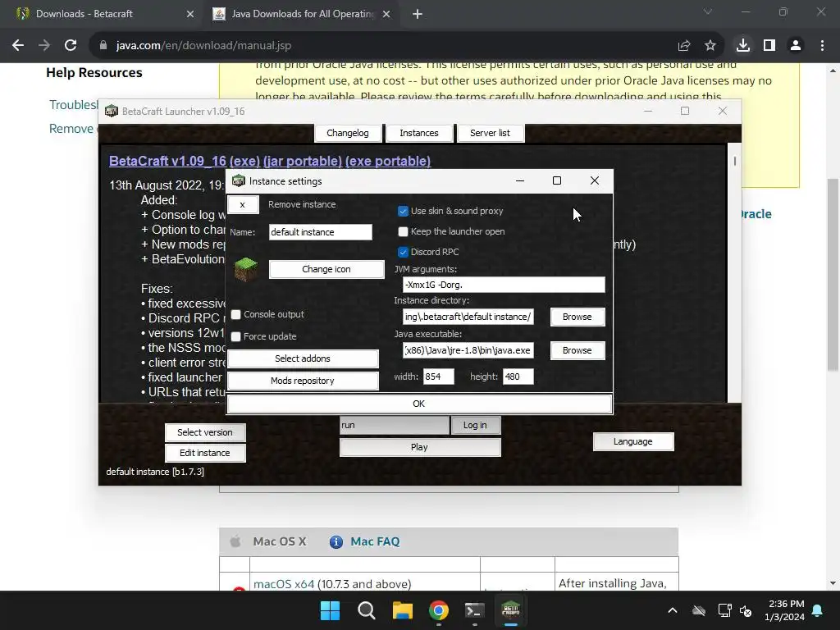
Task: Open Mods repository button
Action: pos(303,381)
